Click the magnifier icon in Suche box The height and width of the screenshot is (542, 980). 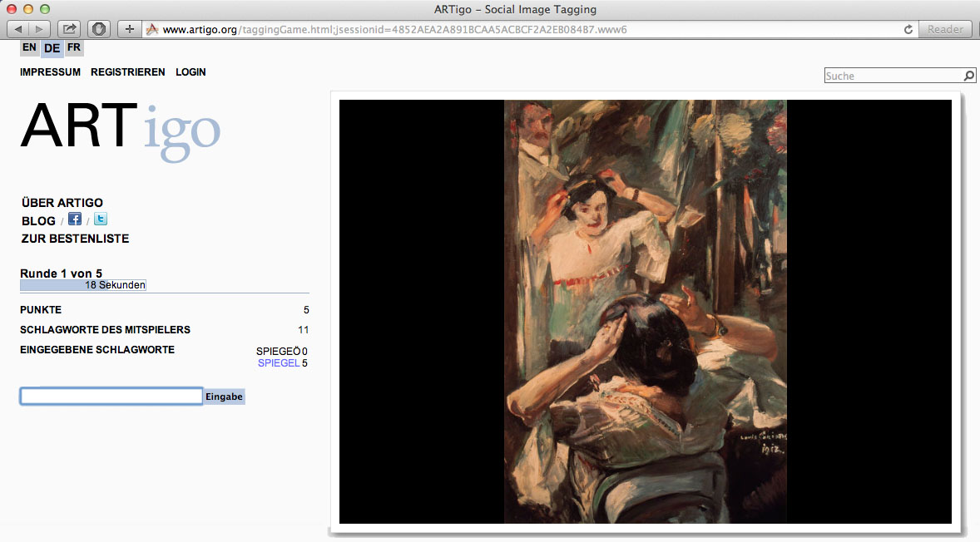(x=968, y=76)
